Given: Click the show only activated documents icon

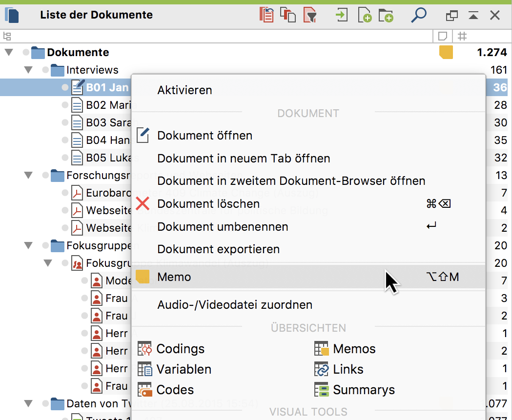Looking at the screenshot, I should coord(288,15).
